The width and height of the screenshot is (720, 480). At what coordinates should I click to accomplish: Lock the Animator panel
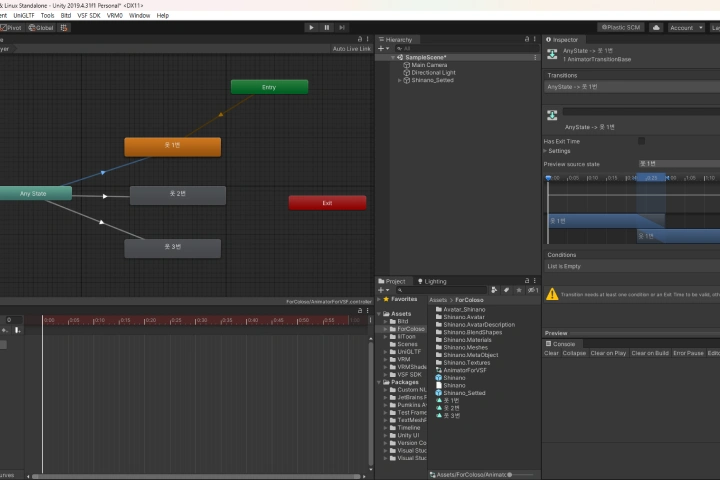tap(360, 39)
